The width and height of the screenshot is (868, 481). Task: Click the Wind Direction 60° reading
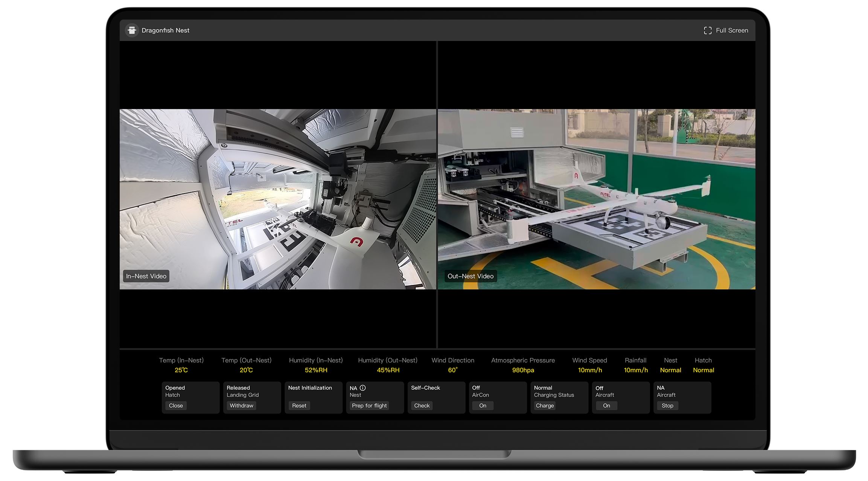pyautogui.click(x=452, y=370)
